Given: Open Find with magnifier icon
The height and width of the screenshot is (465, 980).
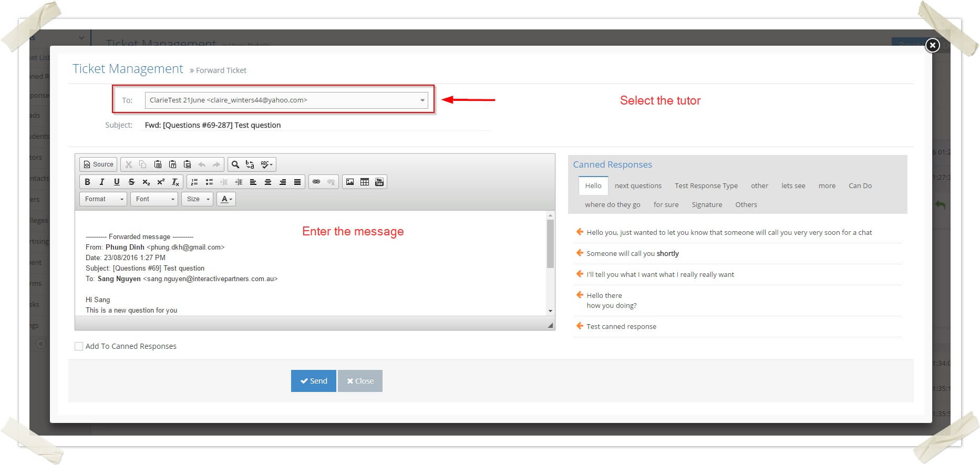Looking at the screenshot, I should [x=235, y=164].
